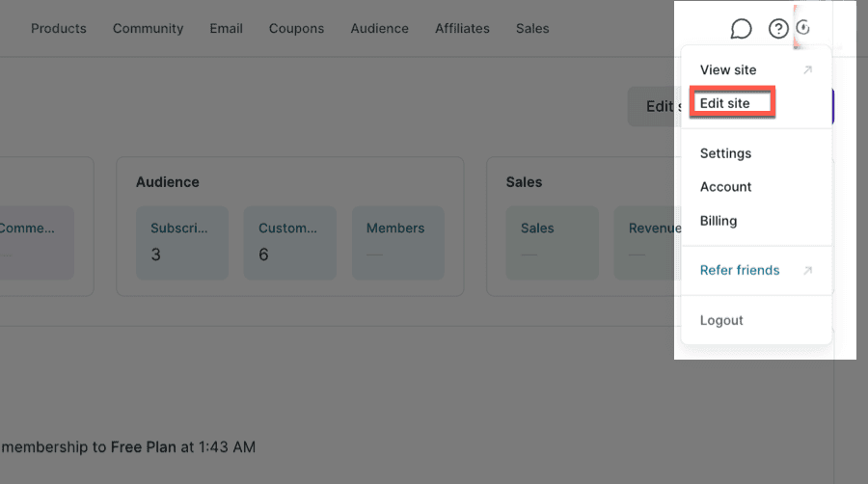Image resolution: width=868 pixels, height=484 pixels.
Task: Click the Edit site button behind menu
Action: coord(651,106)
